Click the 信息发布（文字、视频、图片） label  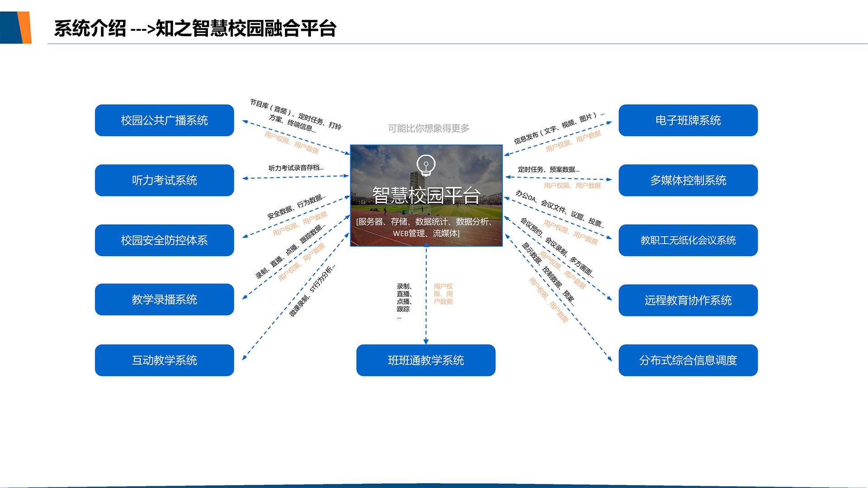pyautogui.click(x=559, y=128)
